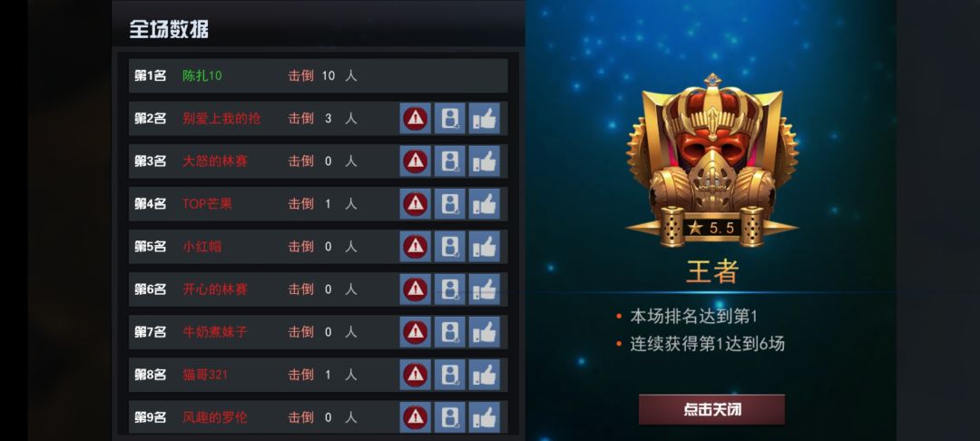Give thumbs up to 牛奶煮妹子
Screen dimensions: 980x441
coord(485,332)
